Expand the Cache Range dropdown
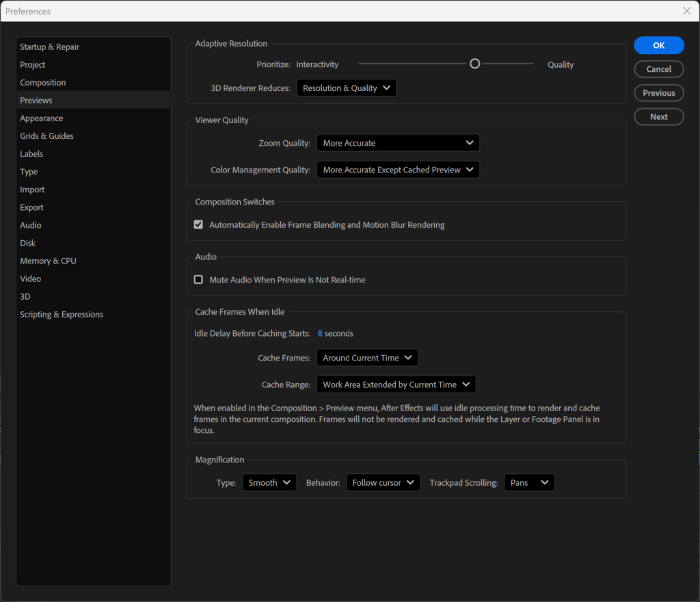 pos(395,384)
